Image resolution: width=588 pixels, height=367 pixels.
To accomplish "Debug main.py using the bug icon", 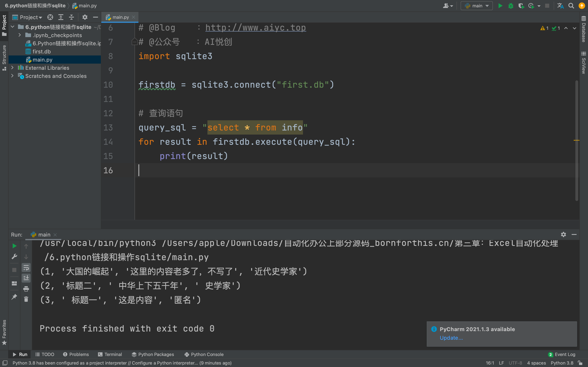I will pyautogui.click(x=511, y=6).
